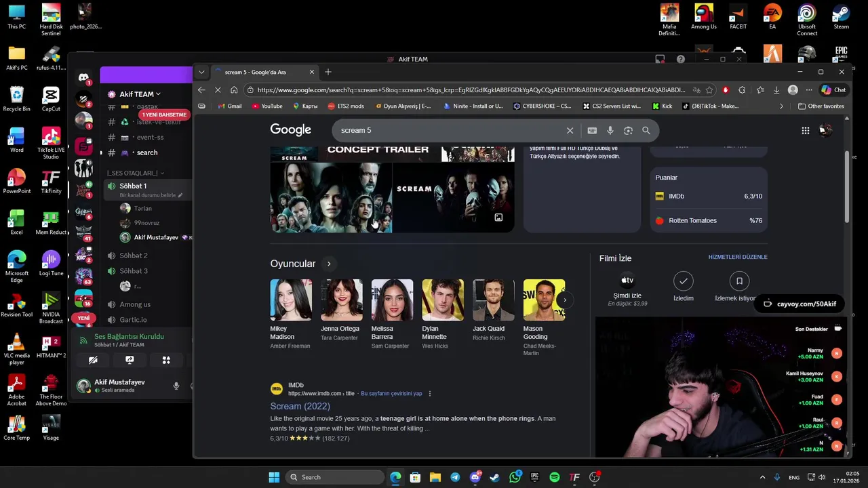Screen dimensions: 868x488
Task: Click Bu sayfanın çevirisini yap link
Action: pos(391,394)
